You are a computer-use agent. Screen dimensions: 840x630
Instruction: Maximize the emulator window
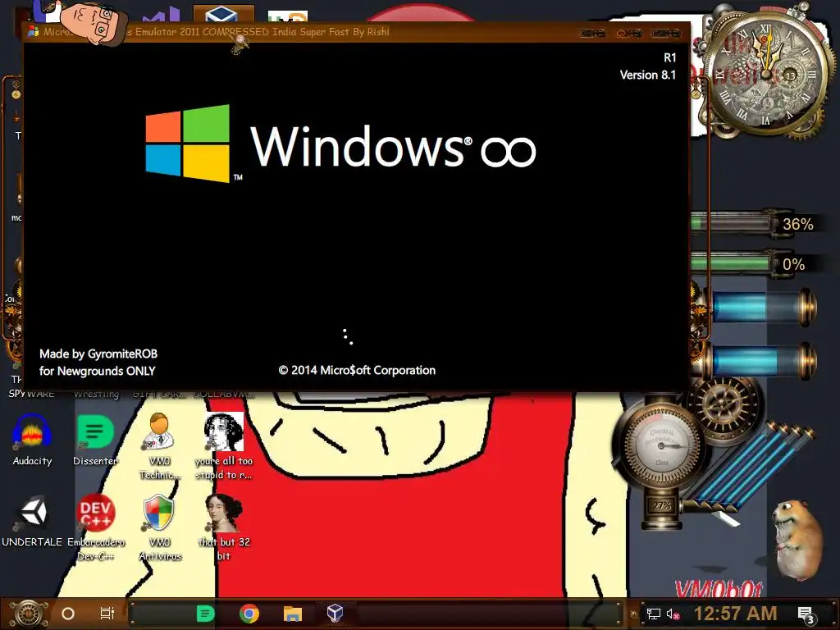(x=629, y=33)
